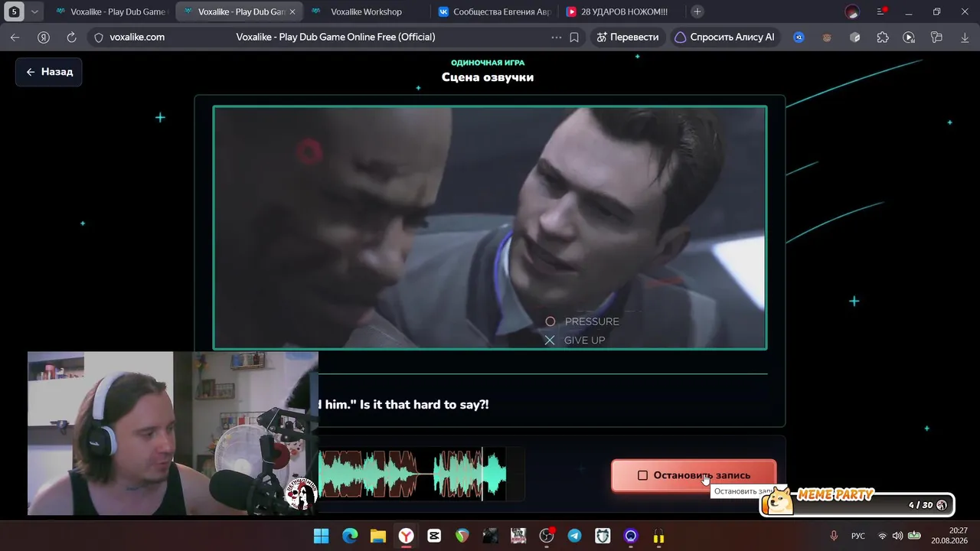
Task: Open the purple circle app in taskbar
Action: coord(631,536)
